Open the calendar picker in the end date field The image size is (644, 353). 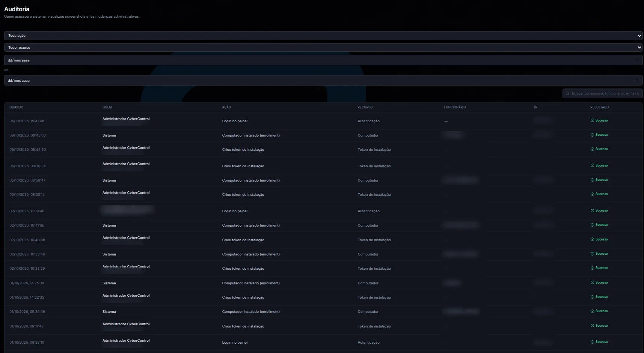[x=637, y=80]
